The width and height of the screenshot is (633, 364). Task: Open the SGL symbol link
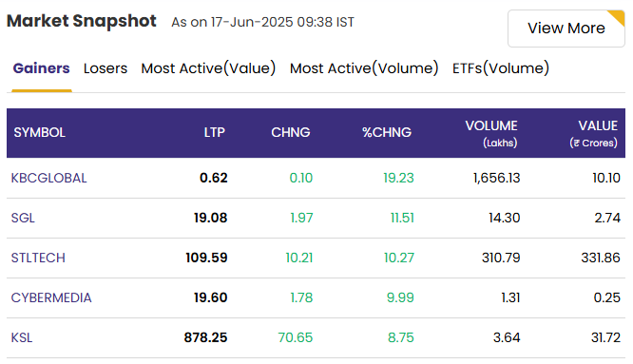tap(23, 218)
